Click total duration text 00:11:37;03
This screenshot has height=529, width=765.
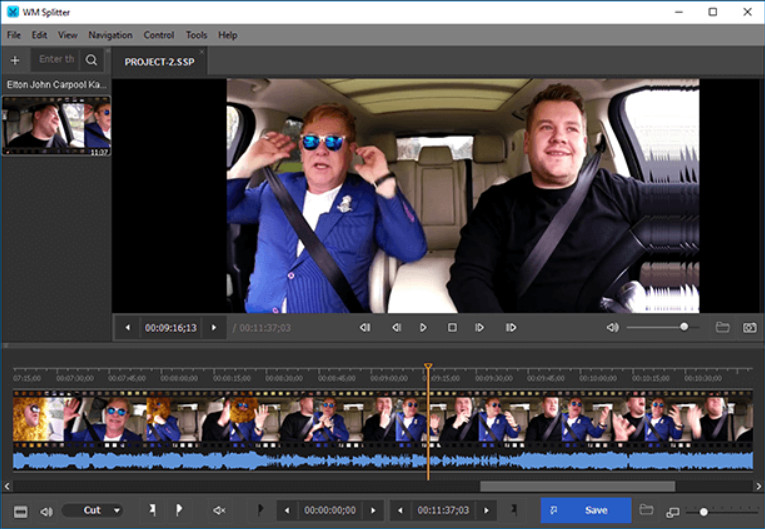click(265, 327)
